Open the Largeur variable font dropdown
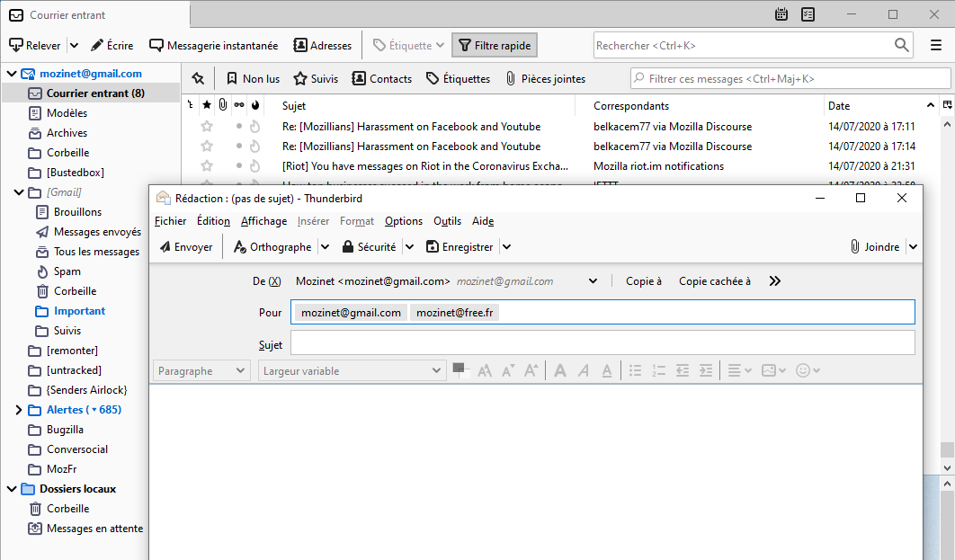Image resolution: width=955 pixels, height=560 pixels. tap(352, 370)
